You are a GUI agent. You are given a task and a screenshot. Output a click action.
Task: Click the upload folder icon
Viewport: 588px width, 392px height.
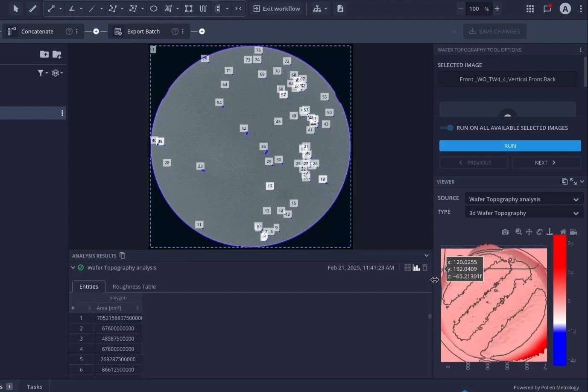(44, 54)
